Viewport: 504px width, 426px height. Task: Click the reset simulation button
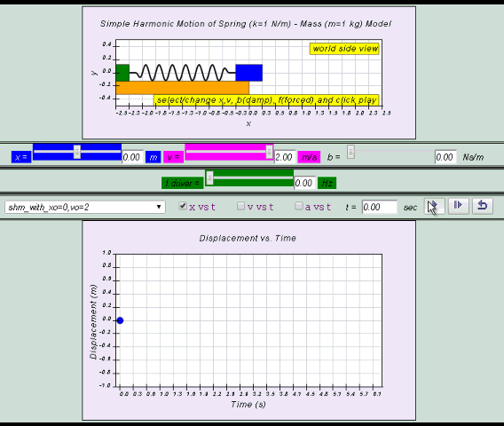482,206
